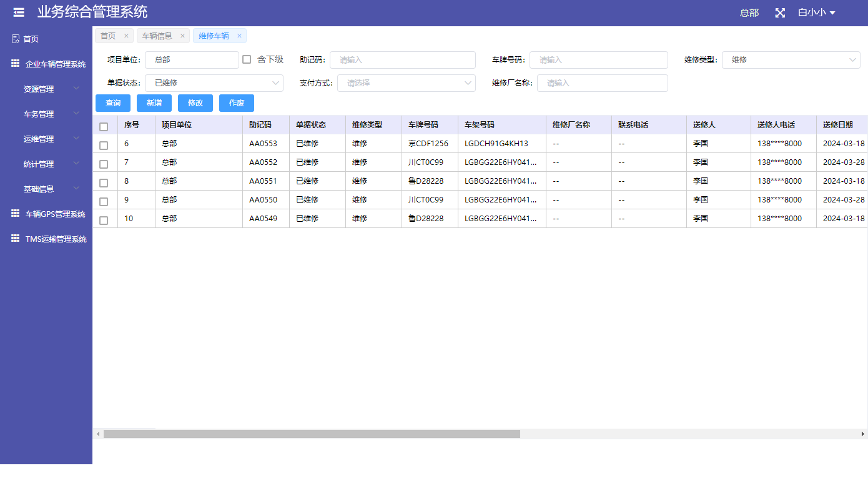This screenshot has width=868, height=478.
Task: Open the 单据状态 dropdown showing 已维修
Action: coord(214,83)
